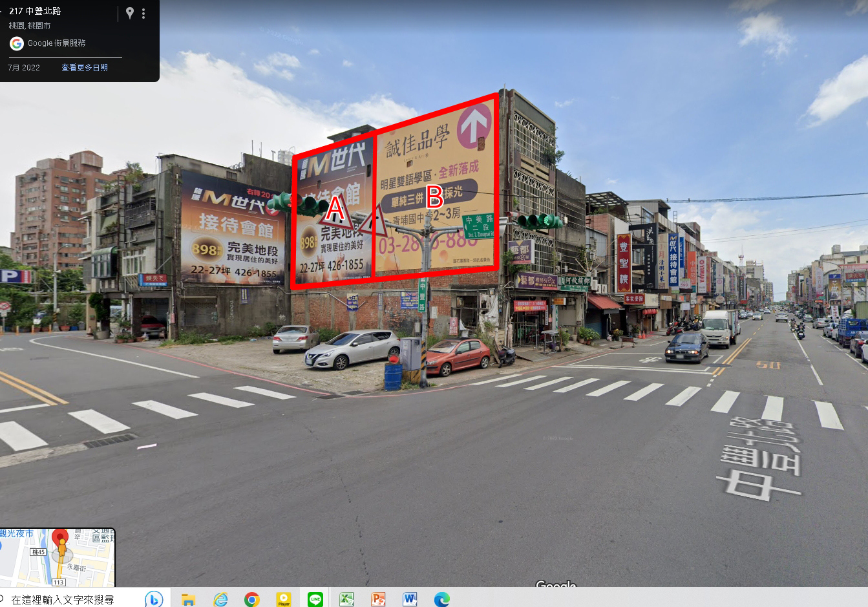Open Word from the taskbar

pos(410,599)
